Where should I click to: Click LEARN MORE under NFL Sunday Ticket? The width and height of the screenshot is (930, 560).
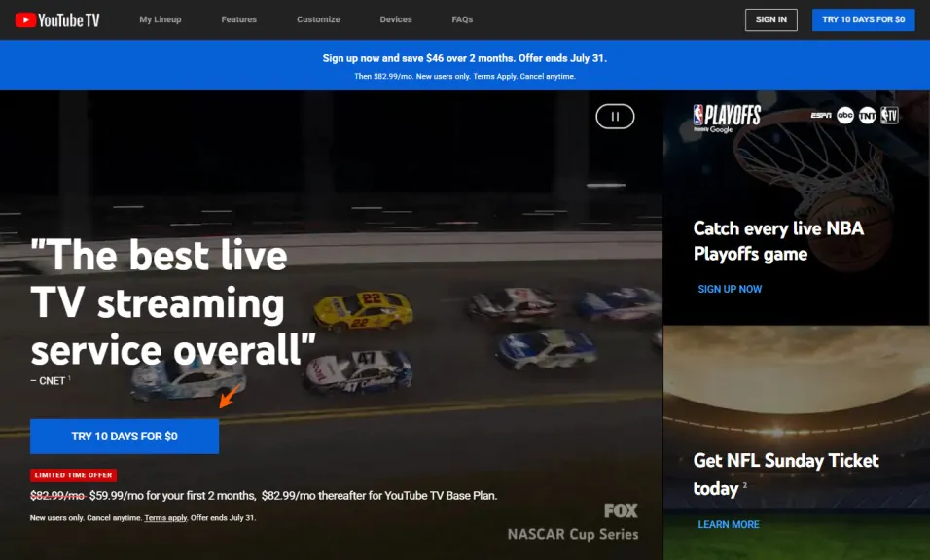click(x=729, y=524)
